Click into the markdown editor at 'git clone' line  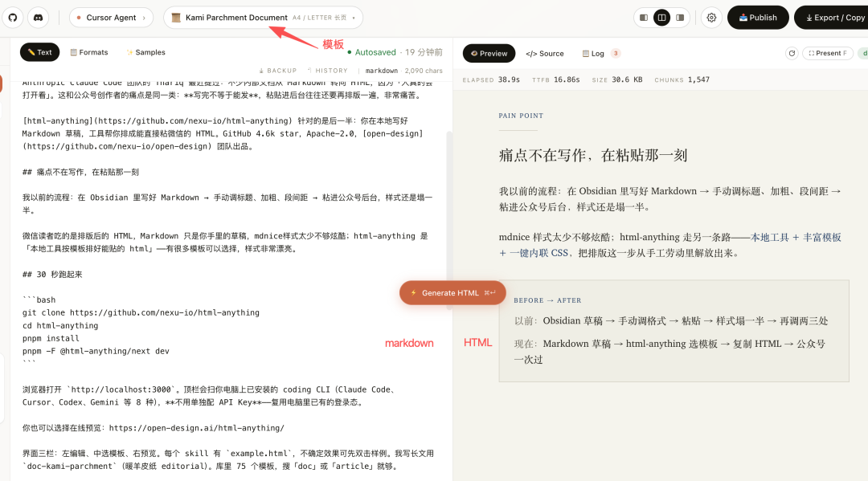[141, 313]
